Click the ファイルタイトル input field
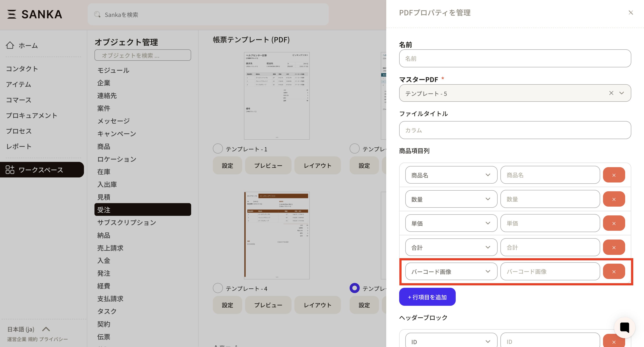 tap(515, 130)
